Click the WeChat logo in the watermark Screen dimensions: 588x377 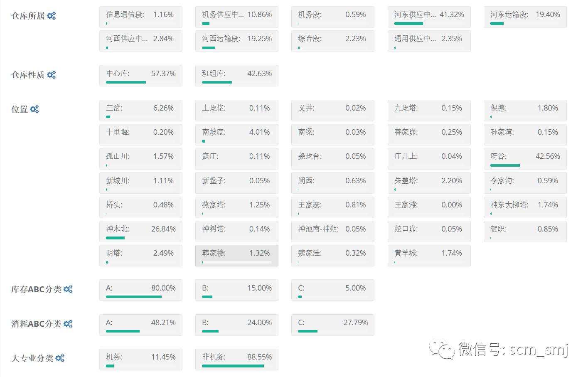[442, 350]
